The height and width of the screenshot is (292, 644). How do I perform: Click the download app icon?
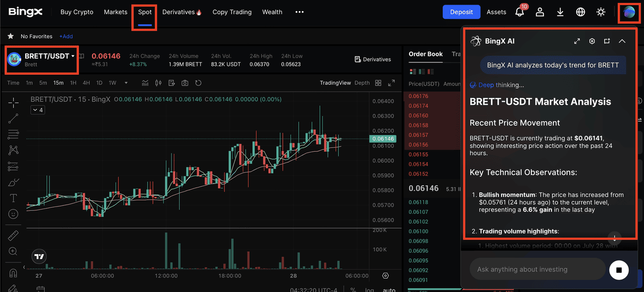pyautogui.click(x=560, y=12)
